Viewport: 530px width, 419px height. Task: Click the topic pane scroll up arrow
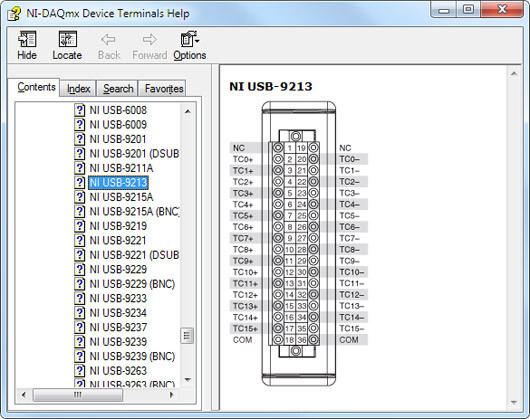[514, 73]
